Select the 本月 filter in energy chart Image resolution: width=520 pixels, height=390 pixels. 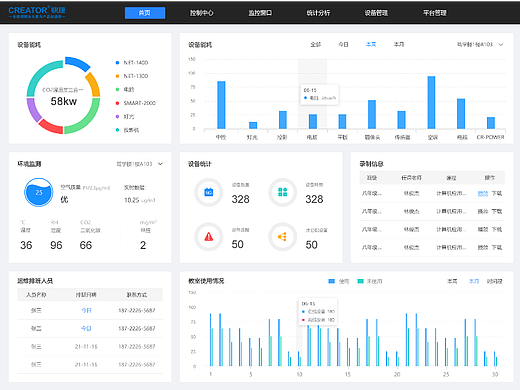[x=399, y=44]
